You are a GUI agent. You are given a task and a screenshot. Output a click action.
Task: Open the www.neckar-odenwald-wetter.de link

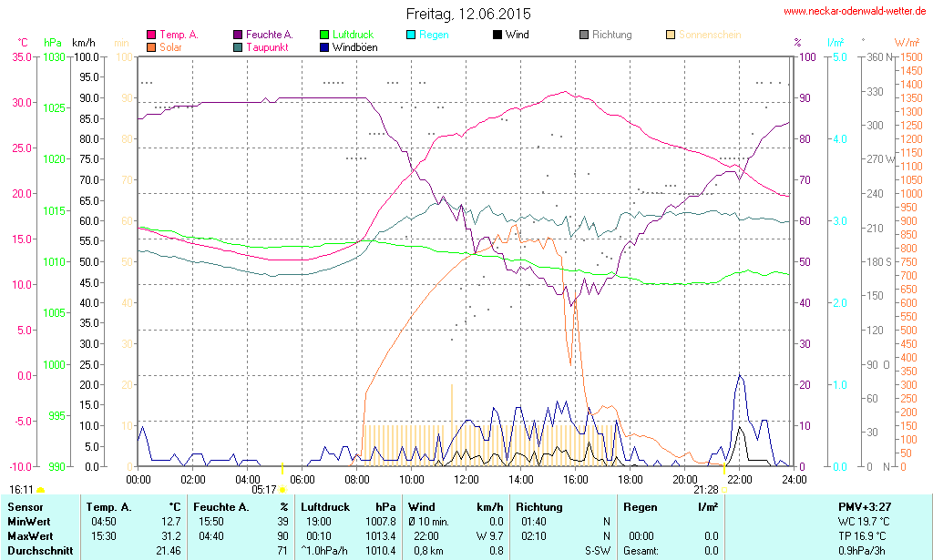click(x=855, y=12)
